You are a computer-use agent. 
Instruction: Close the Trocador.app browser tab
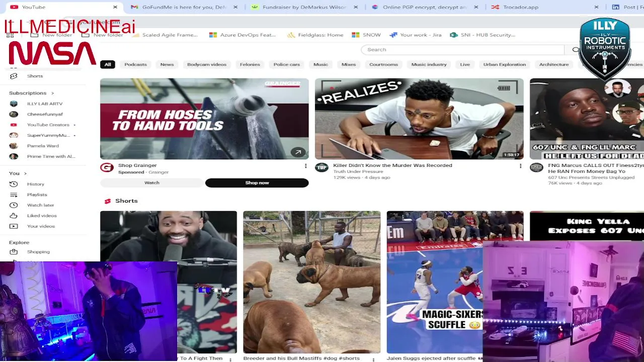pos(596,7)
